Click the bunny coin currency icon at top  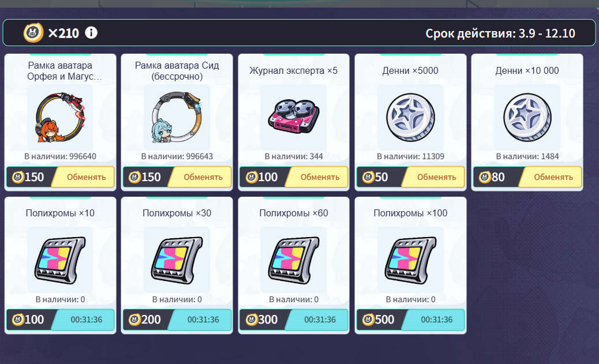coord(33,33)
